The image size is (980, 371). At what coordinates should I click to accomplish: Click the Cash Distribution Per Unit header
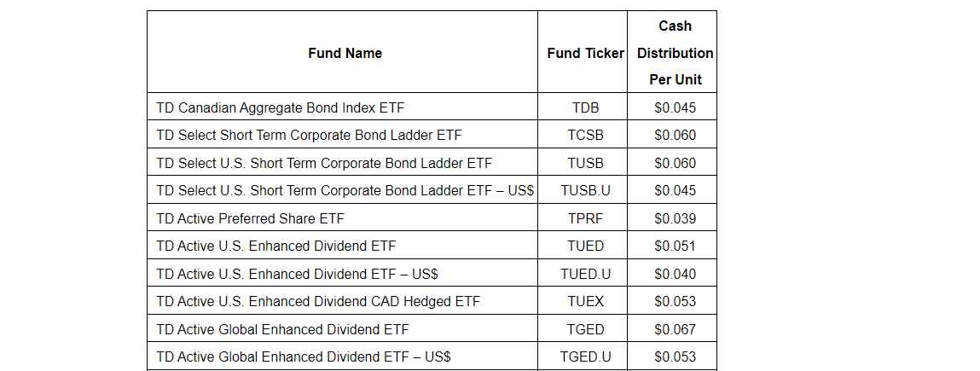click(675, 53)
